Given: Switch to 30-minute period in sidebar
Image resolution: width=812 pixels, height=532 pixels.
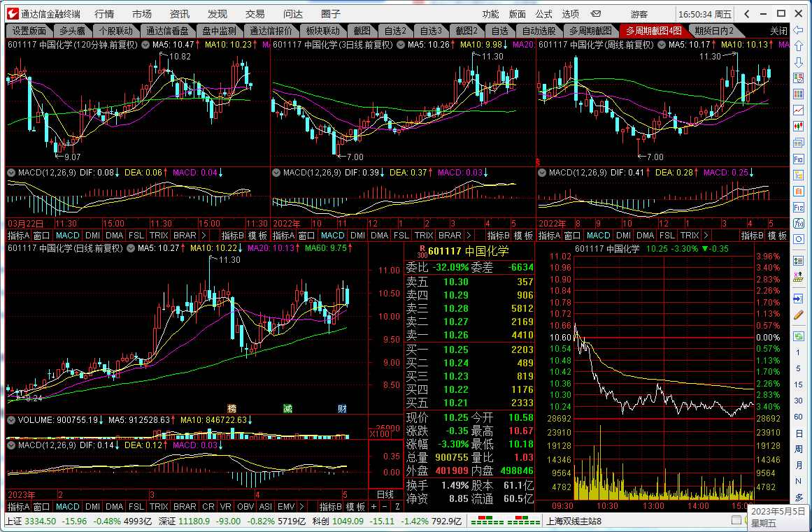Looking at the screenshot, I should (x=798, y=401).
